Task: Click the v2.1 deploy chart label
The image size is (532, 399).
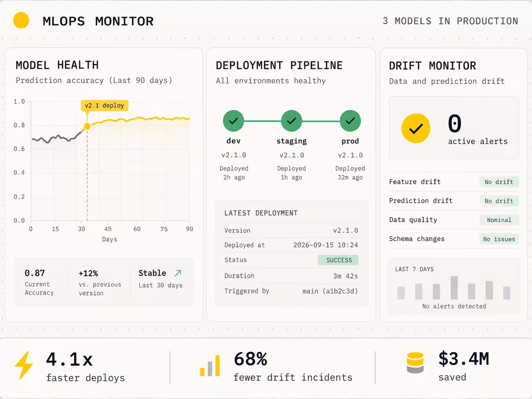Action: (104, 105)
